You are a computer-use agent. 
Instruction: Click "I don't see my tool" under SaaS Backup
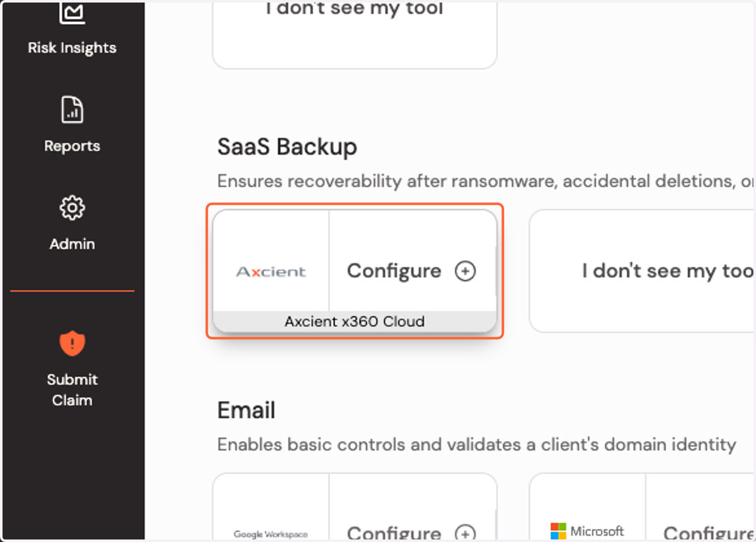(x=642, y=271)
